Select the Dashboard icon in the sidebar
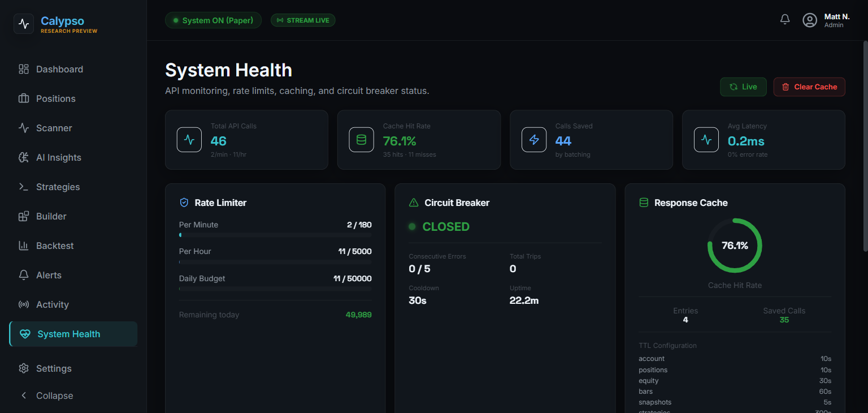868x413 pixels. pos(23,68)
